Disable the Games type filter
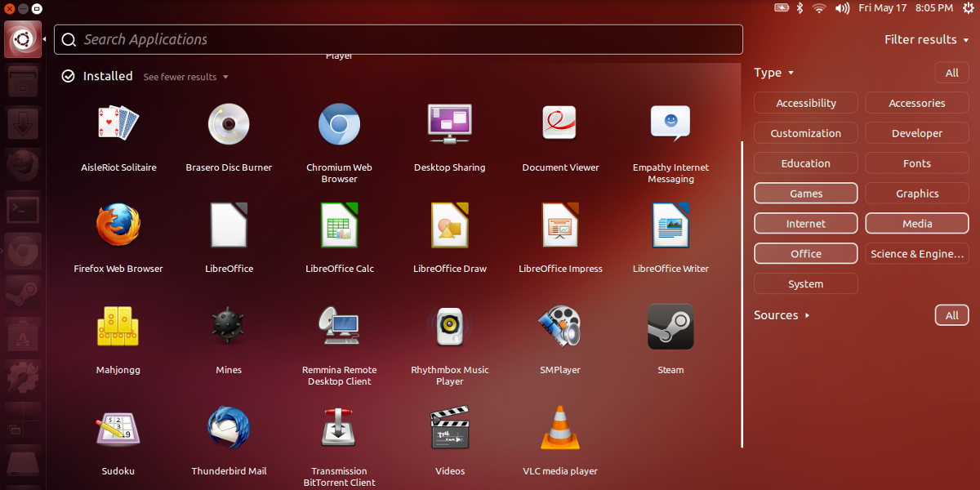 pyautogui.click(x=806, y=194)
